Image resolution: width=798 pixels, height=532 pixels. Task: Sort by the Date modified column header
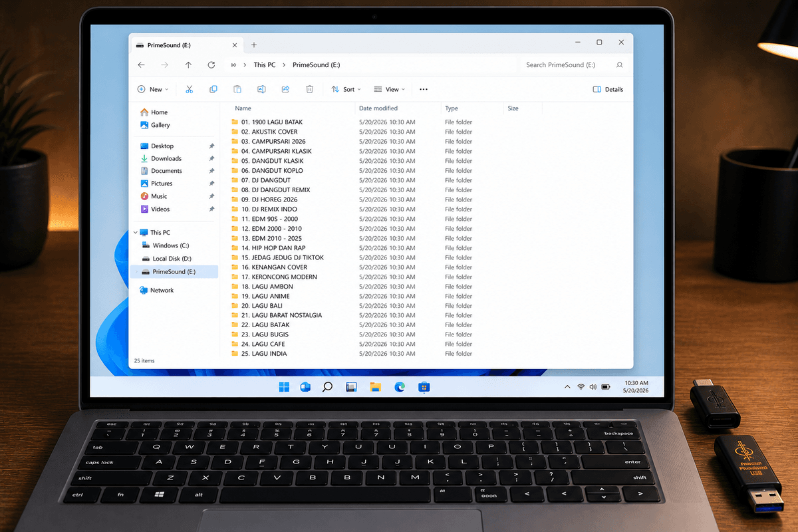pyautogui.click(x=378, y=108)
